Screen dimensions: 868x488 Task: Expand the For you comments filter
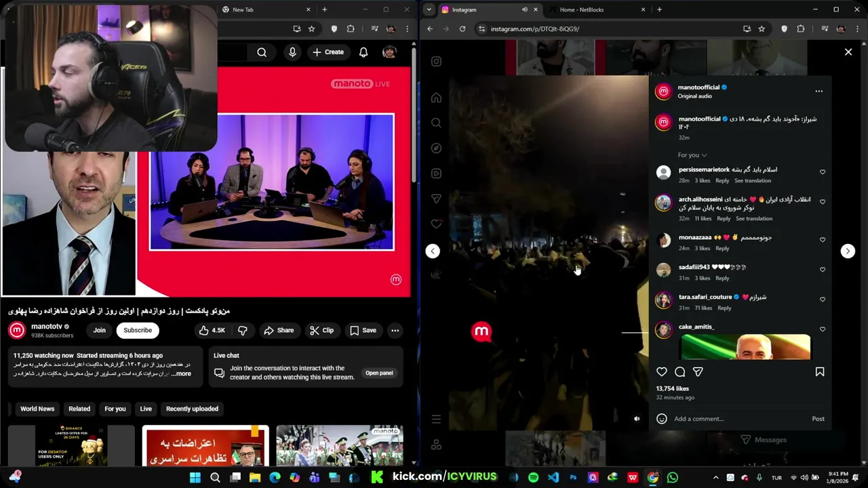[692, 155]
